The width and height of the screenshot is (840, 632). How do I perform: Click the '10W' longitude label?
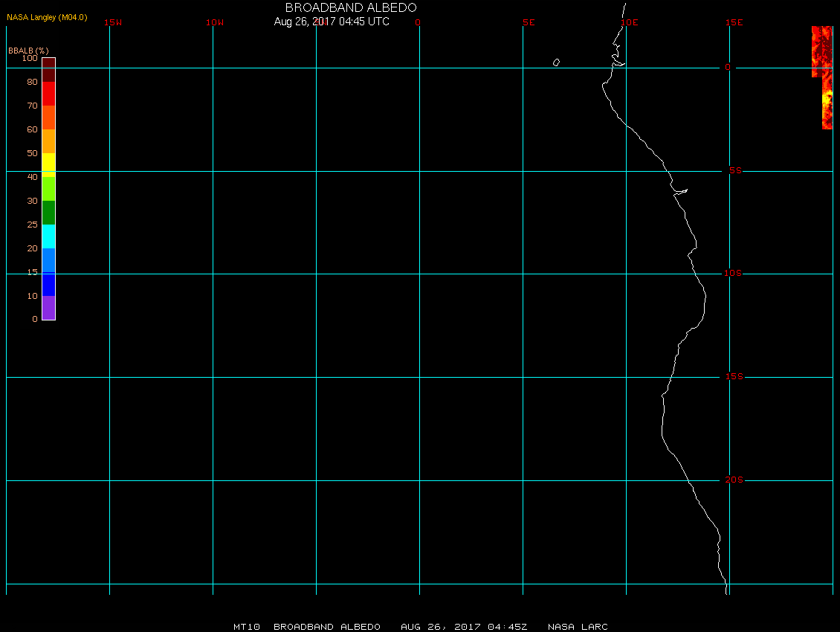point(215,22)
